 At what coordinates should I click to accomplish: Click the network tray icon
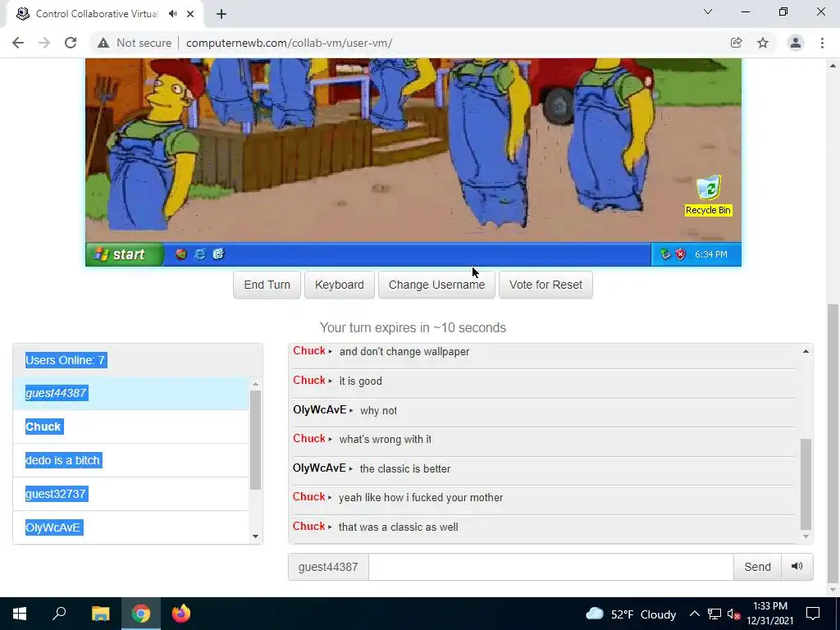pyautogui.click(x=714, y=614)
